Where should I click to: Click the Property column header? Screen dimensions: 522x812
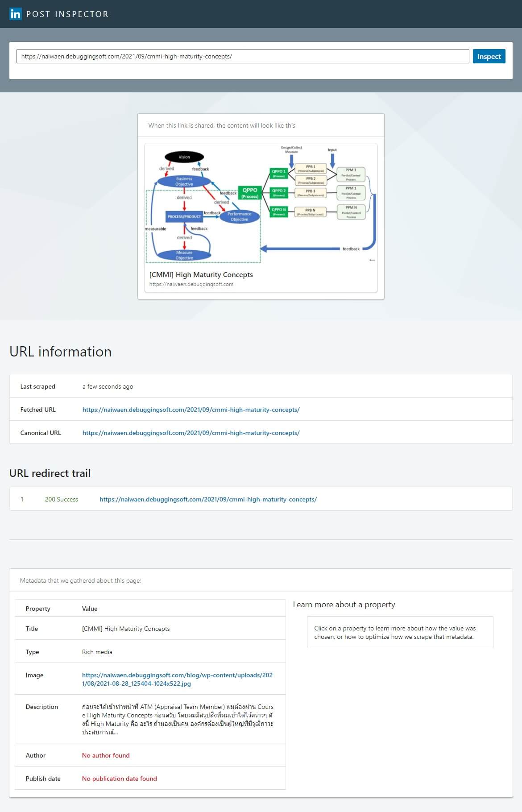[38, 609]
